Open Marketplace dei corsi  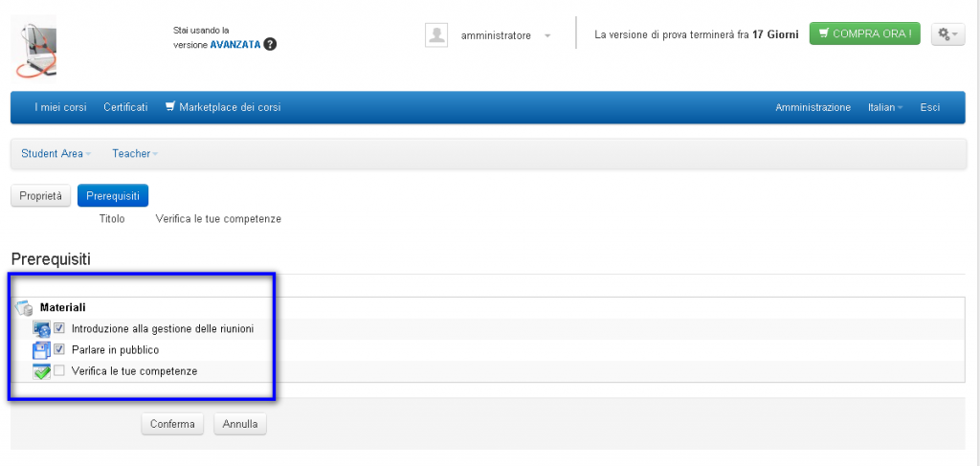223,107
